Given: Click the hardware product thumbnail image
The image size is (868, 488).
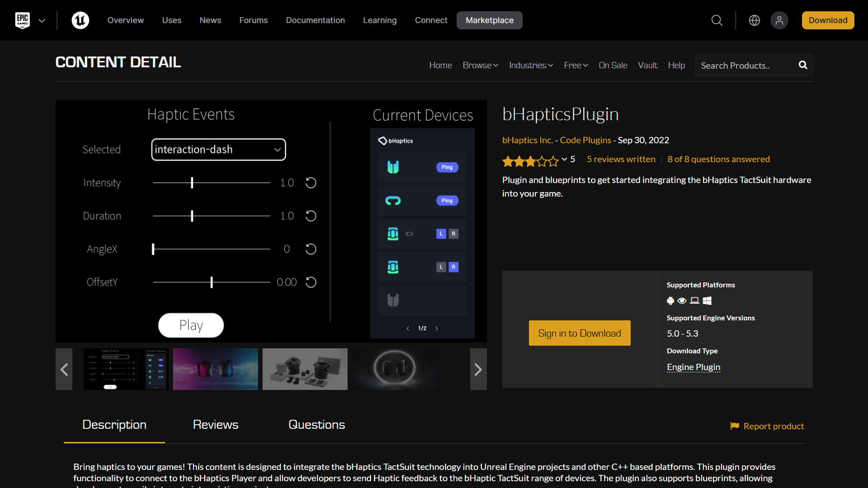Looking at the screenshot, I should [x=305, y=369].
